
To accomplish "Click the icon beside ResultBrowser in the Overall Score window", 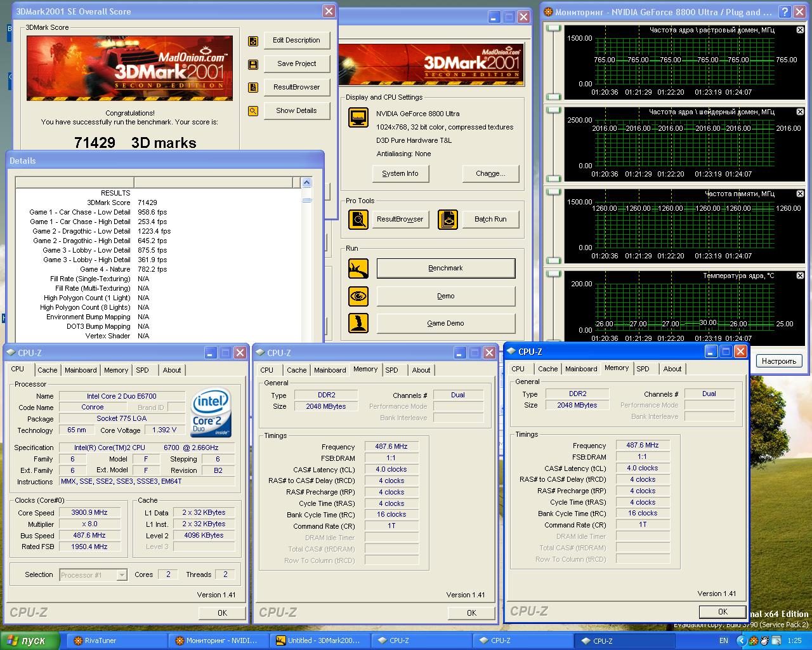I will pos(253,88).
